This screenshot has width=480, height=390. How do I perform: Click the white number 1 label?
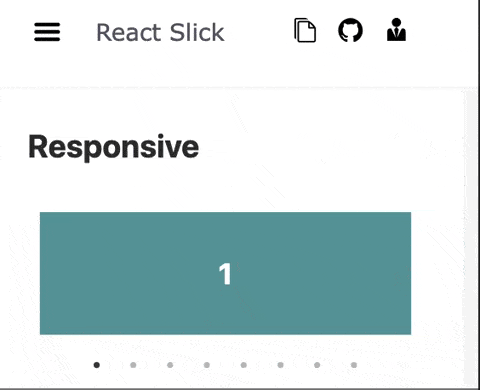pos(225,274)
